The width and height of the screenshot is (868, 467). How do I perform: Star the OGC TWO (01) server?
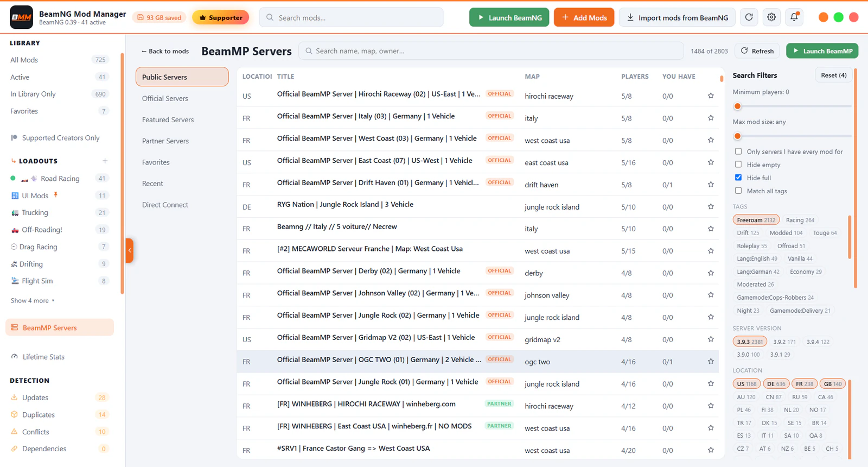point(711,361)
